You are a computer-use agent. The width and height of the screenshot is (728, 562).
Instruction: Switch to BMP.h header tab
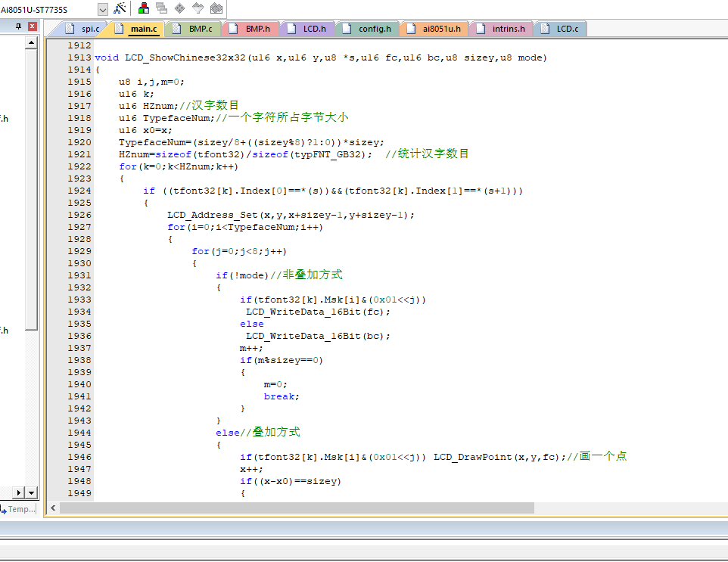point(250,29)
